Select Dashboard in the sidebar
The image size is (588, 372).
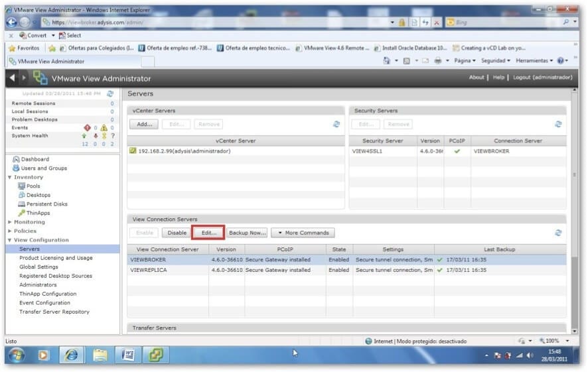coord(35,159)
